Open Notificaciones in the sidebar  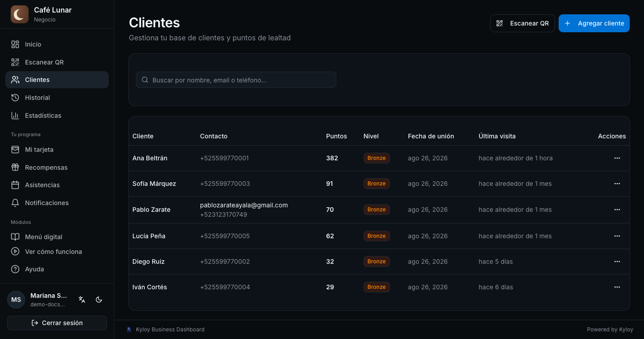(x=57, y=203)
